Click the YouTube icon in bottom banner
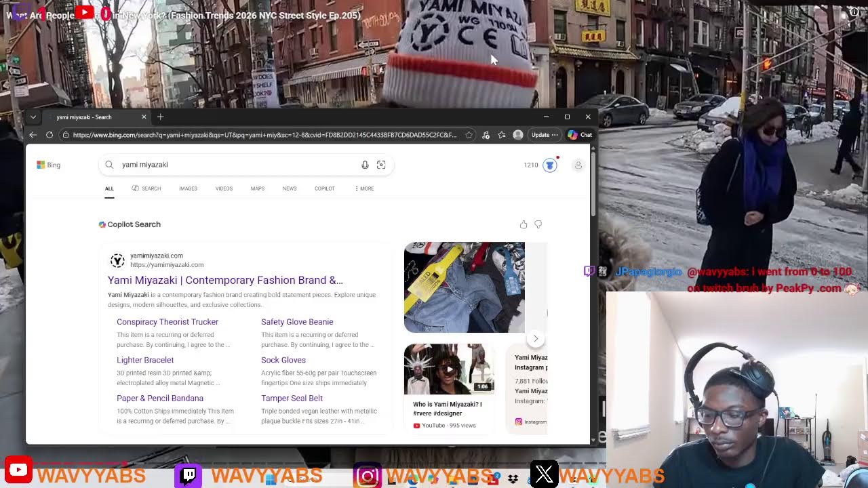Viewport: 868px width, 488px height. [x=18, y=470]
